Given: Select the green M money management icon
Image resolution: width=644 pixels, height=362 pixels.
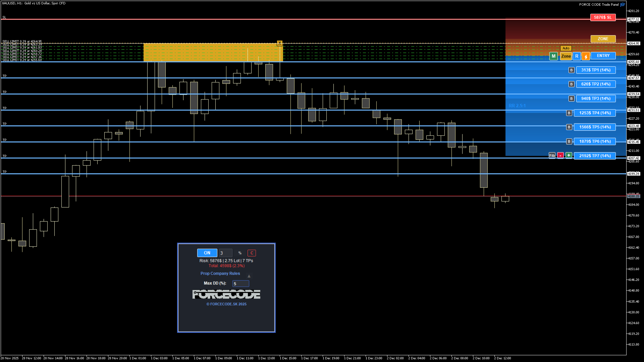Looking at the screenshot, I should tap(553, 56).
